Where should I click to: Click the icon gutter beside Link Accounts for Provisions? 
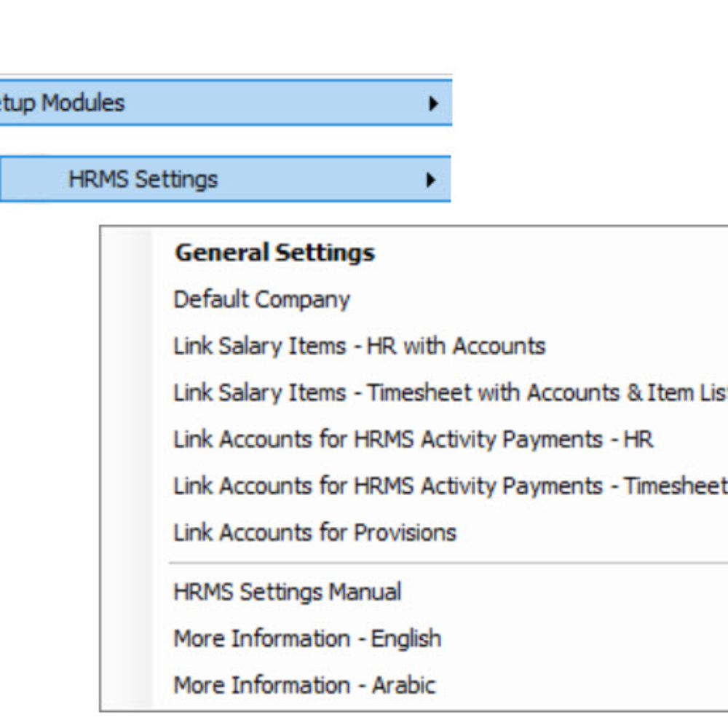(126, 533)
